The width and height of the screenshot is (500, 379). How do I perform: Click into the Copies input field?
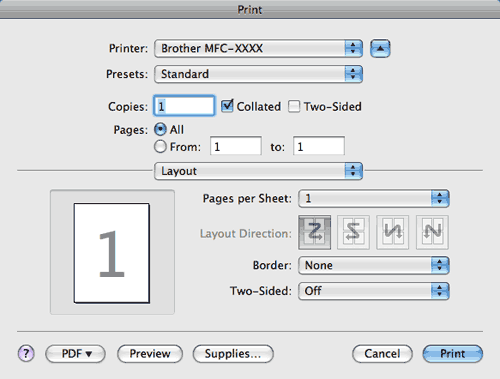pos(184,106)
